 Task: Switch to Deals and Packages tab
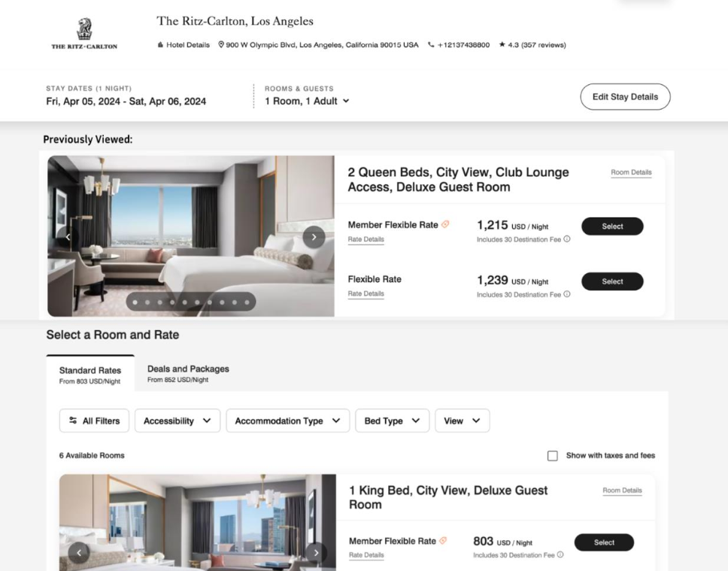tap(188, 373)
